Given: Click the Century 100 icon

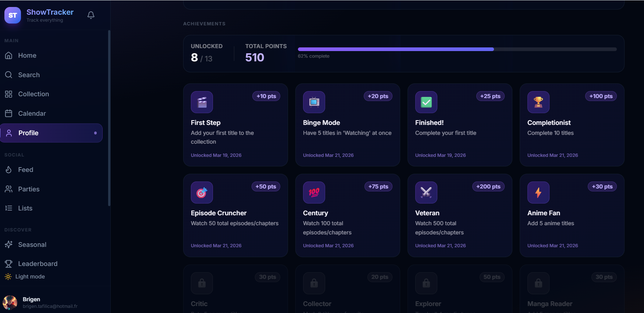Looking at the screenshot, I should point(314,193).
